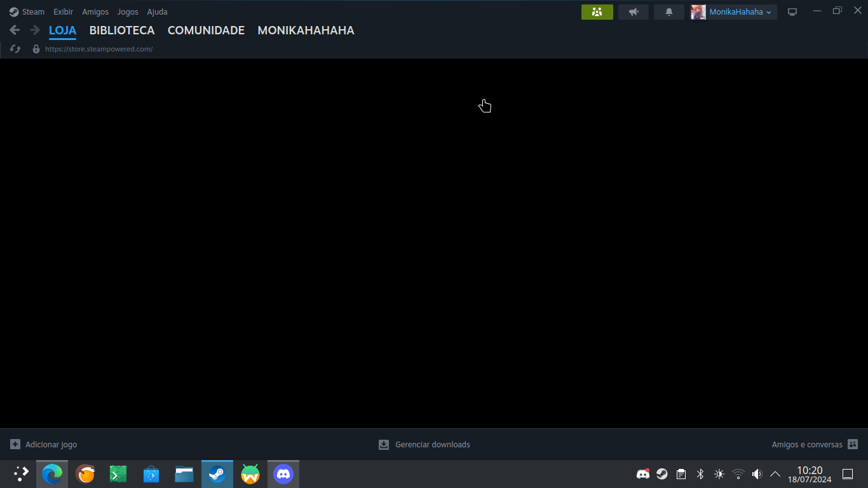The height and width of the screenshot is (488, 868).
Task: Open Gerenciar downloads
Action: pyautogui.click(x=433, y=445)
